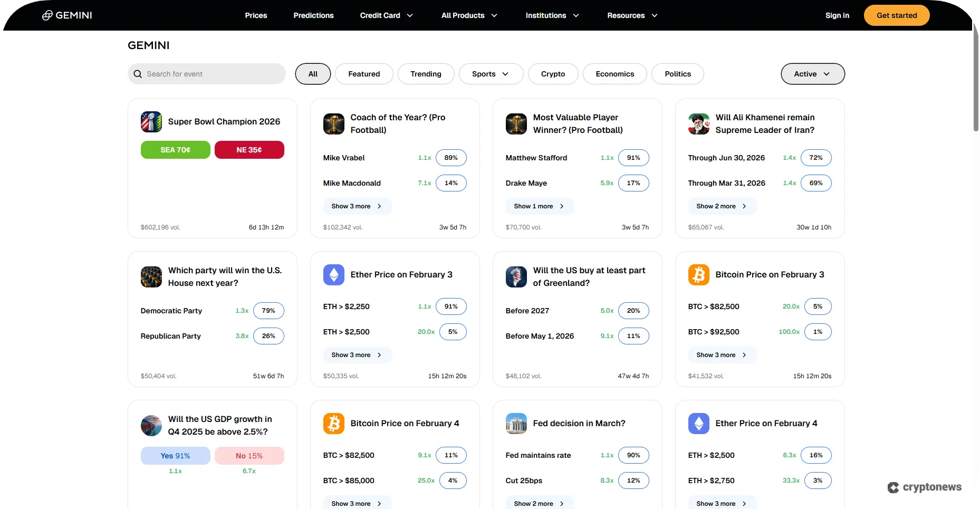The image size is (980, 509).
Task: Select Drake Maye 17% option
Action: [x=633, y=183]
